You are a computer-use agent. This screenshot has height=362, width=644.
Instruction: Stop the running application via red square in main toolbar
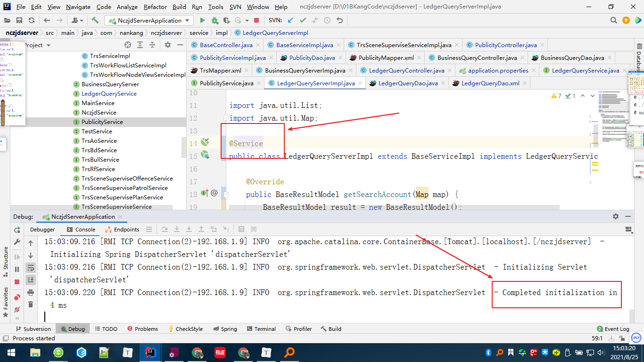256,20
